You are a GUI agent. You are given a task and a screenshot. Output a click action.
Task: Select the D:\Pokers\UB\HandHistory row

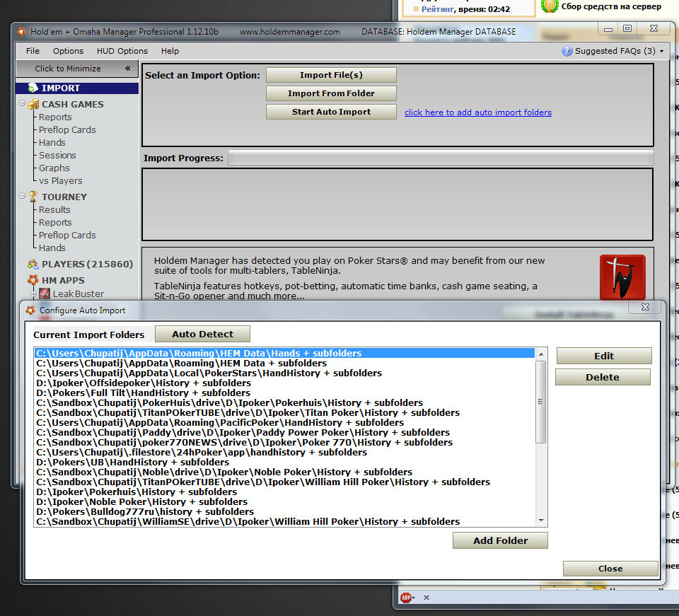pyautogui.click(x=284, y=463)
